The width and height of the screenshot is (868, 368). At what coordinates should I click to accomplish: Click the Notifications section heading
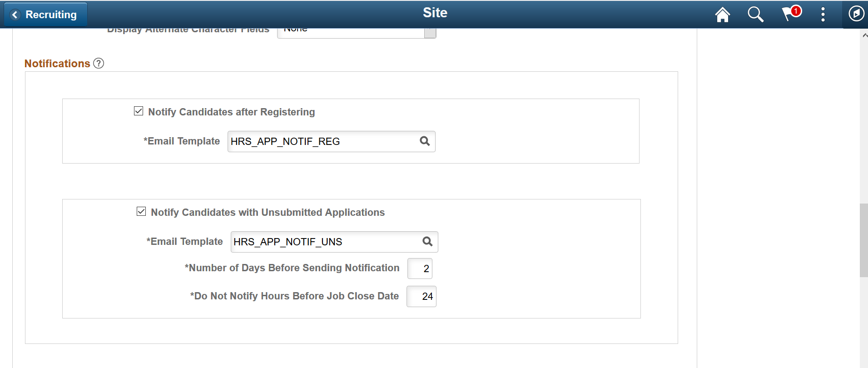click(57, 64)
